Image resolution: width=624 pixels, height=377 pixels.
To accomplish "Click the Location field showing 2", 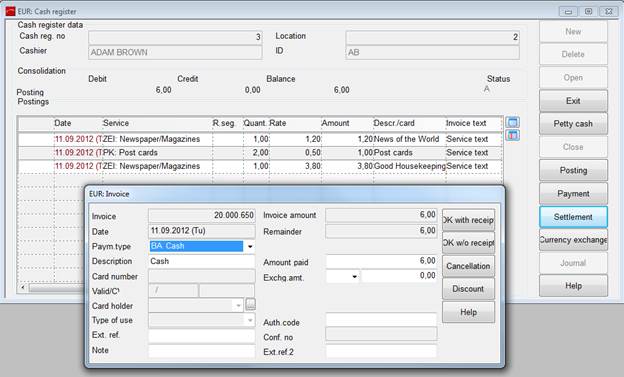I will coord(433,37).
